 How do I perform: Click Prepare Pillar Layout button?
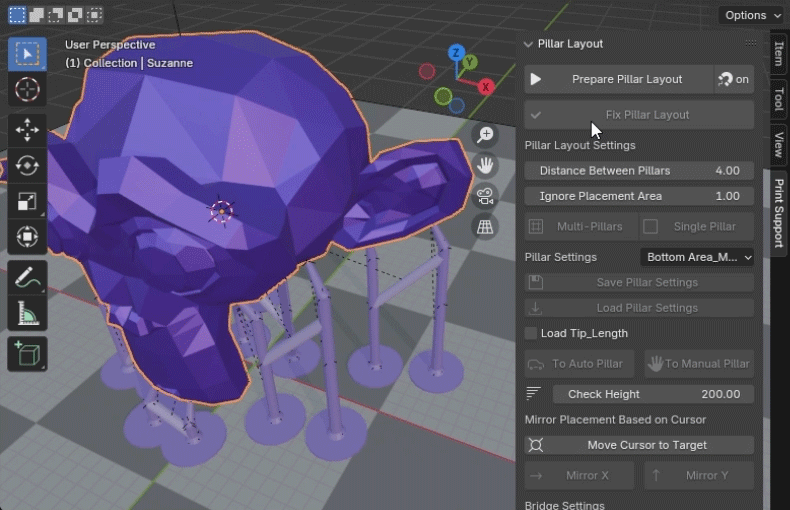point(619,79)
